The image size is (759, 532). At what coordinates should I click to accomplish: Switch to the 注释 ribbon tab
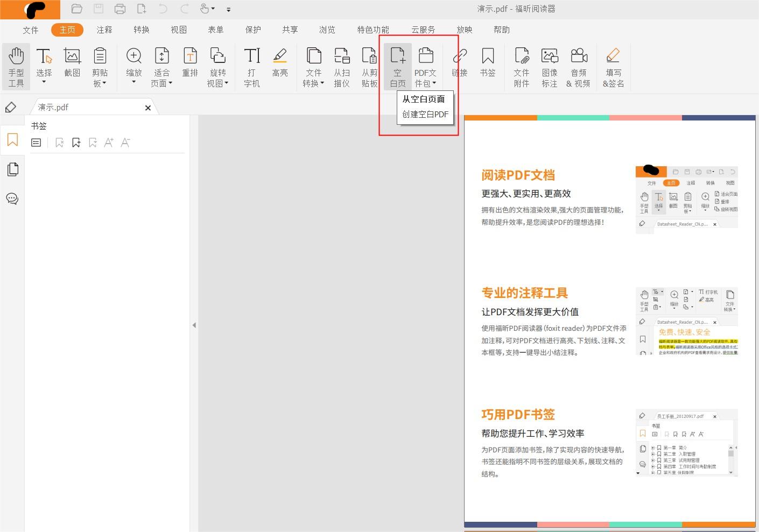point(104,30)
